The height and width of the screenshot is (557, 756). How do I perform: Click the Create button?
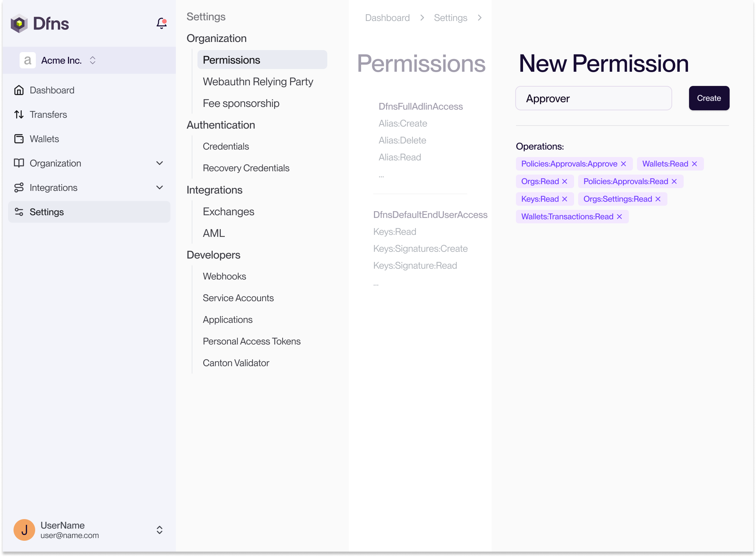[709, 98]
